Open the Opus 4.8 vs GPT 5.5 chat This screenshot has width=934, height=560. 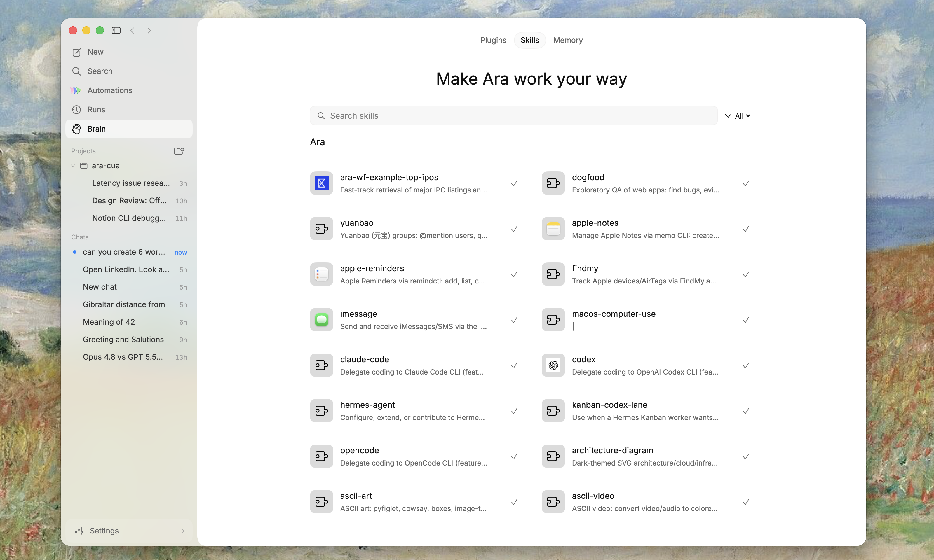click(129, 357)
